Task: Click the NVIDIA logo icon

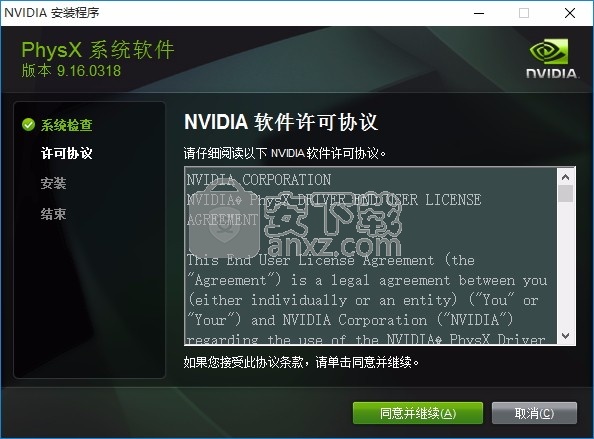Action: 552,58
